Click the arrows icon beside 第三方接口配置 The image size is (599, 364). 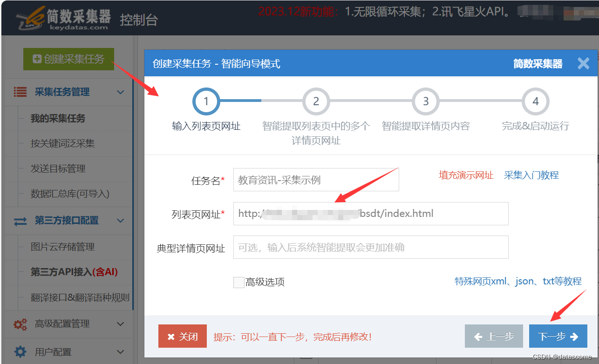(x=20, y=220)
